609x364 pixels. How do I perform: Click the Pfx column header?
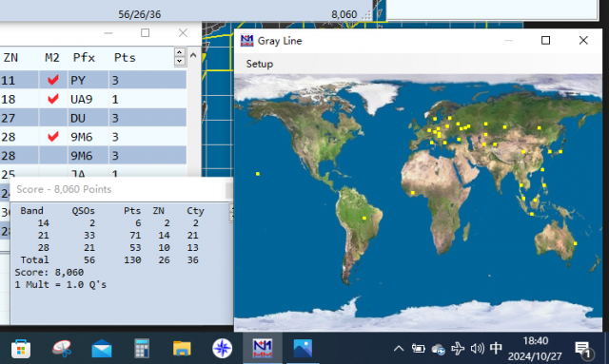[x=84, y=58]
